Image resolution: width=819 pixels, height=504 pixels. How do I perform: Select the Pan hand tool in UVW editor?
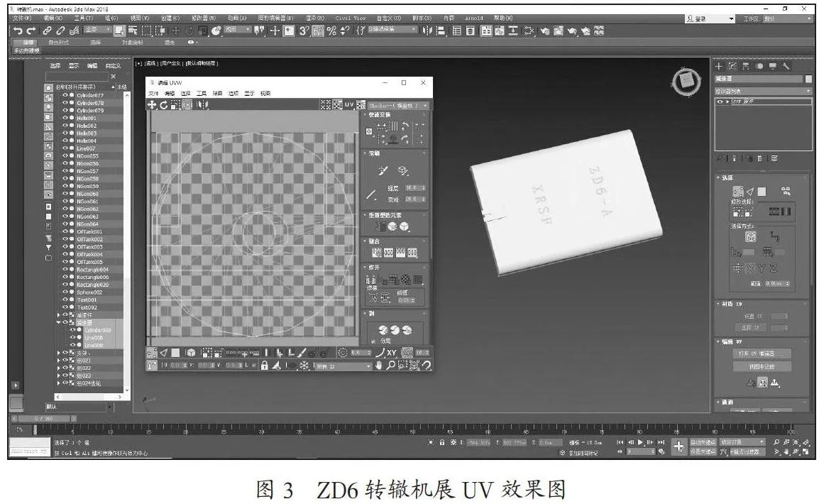[x=378, y=366]
